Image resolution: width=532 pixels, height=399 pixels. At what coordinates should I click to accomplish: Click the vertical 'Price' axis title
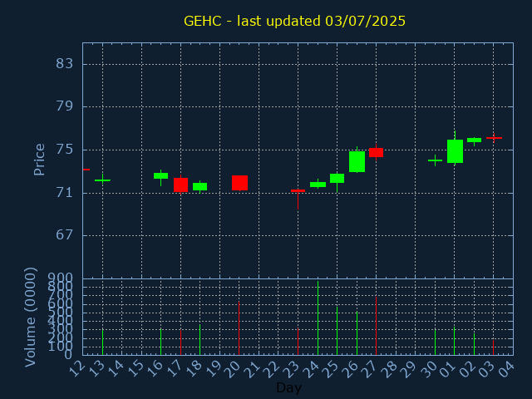coord(39,160)
